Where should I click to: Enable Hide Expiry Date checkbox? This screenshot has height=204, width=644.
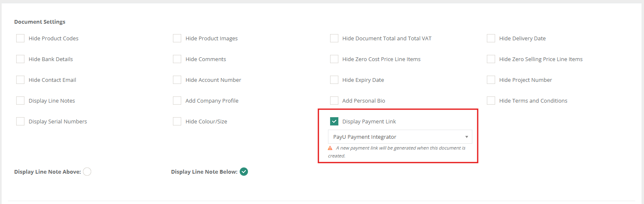pyautogui.click(x=334, y=80)
